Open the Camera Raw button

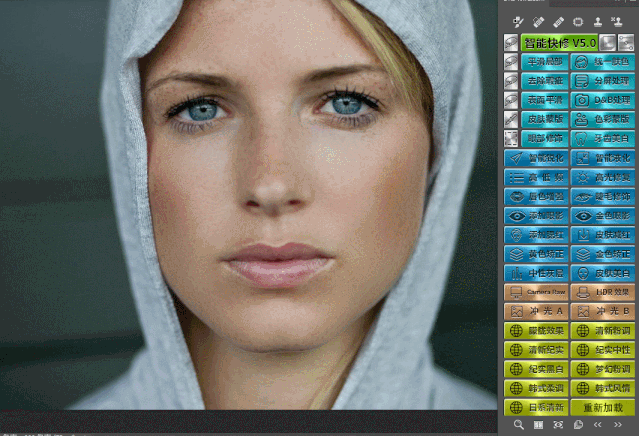coord(536,292)
